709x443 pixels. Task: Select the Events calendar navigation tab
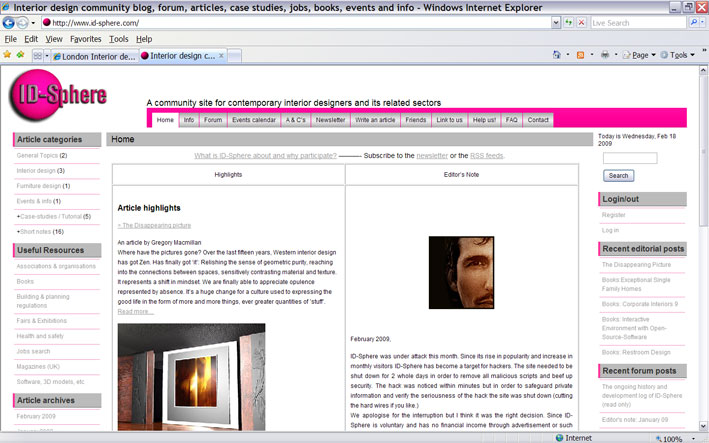pos(254,120)
